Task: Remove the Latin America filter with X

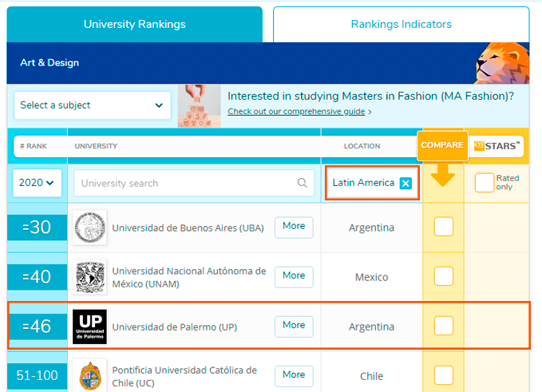Action: (406, 183)
